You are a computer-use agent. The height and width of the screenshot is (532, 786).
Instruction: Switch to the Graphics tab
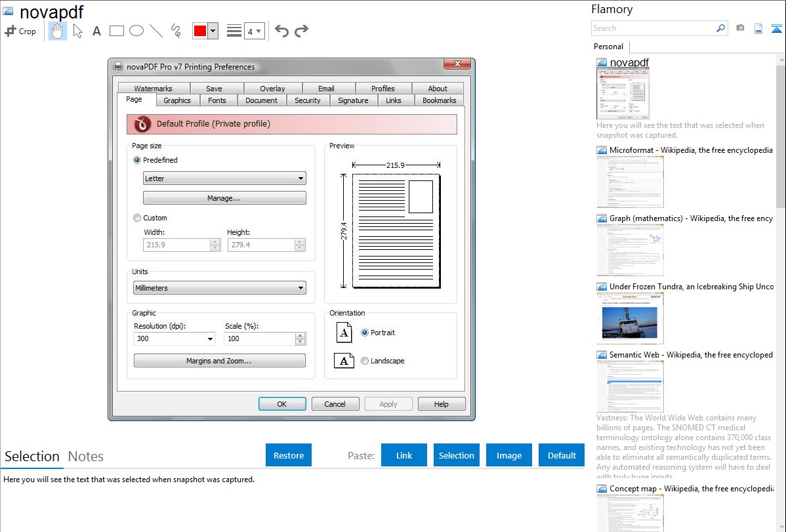click(x=177, y=100)
